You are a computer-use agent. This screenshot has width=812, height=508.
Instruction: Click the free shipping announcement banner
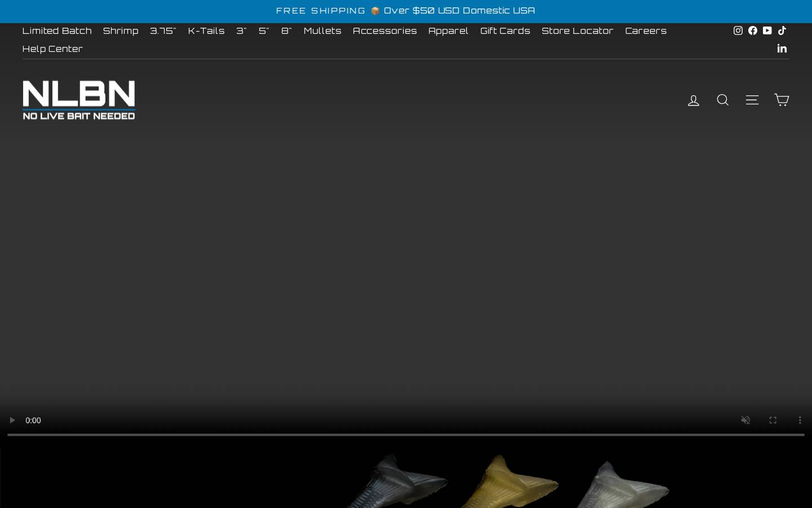406,11
